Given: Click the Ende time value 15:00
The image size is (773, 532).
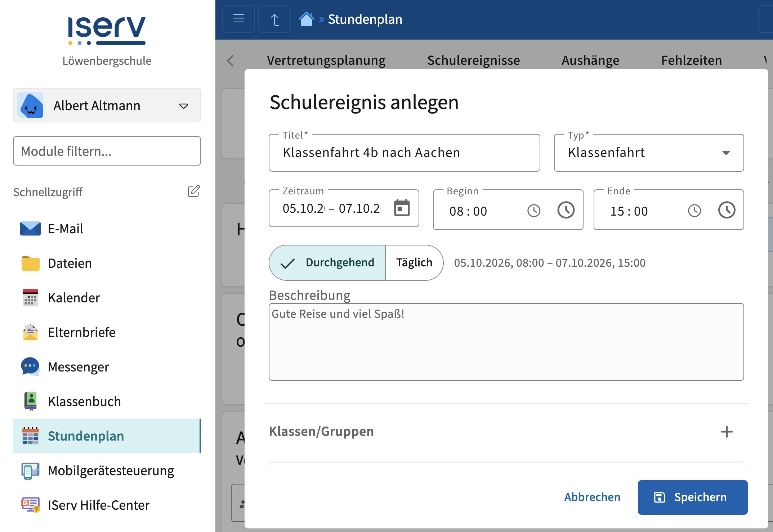Looking at the screenshot, I should pyautogui.click(x=629, y=211).
